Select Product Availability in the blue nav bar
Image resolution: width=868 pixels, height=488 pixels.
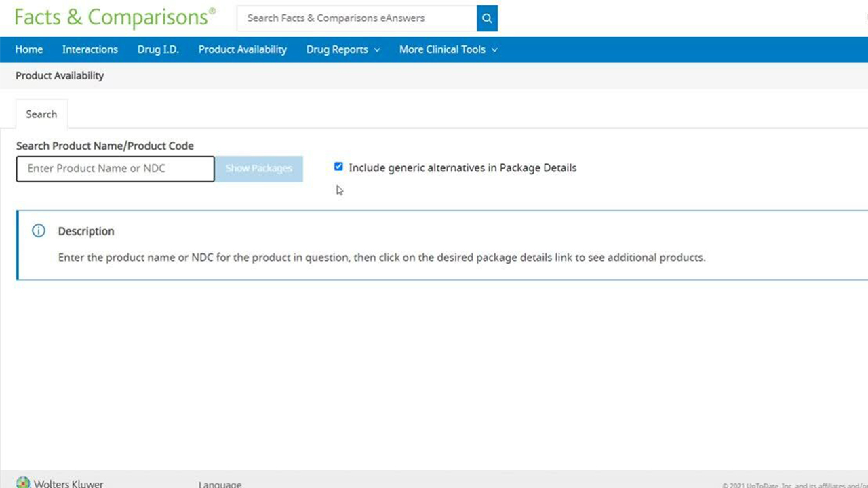tap(242, 49)
